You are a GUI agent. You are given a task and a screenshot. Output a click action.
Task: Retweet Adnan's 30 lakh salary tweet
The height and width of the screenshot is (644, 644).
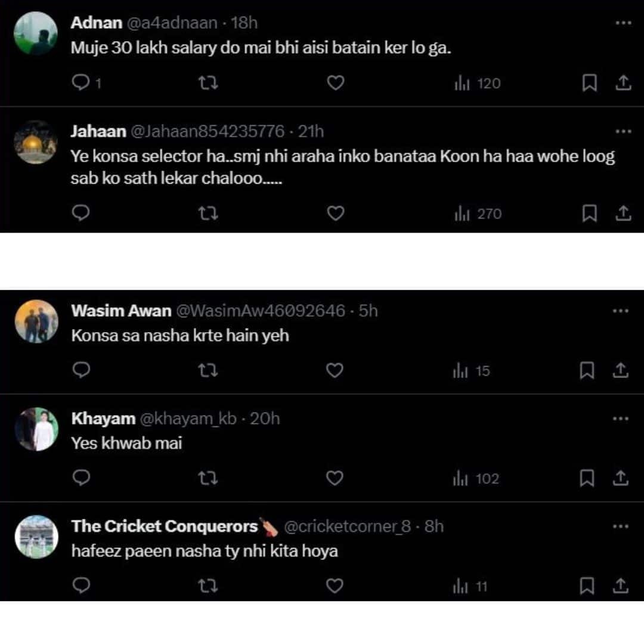[x=208, y=83]
